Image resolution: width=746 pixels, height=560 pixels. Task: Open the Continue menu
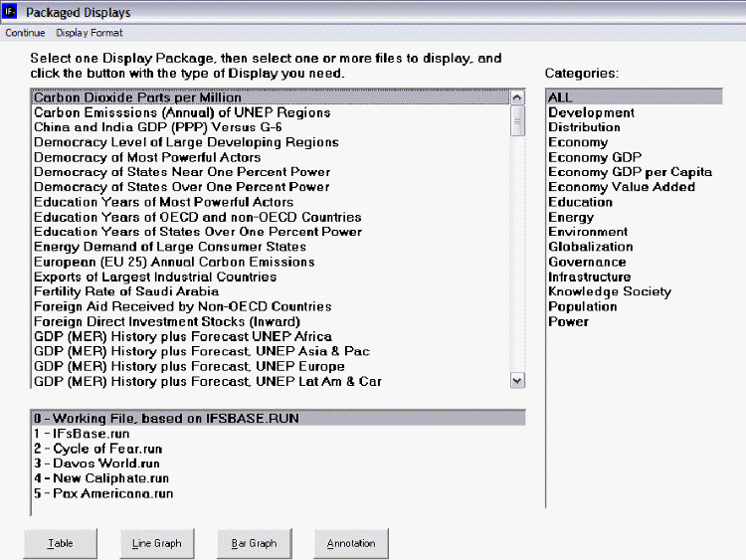[x=25, y=33]
